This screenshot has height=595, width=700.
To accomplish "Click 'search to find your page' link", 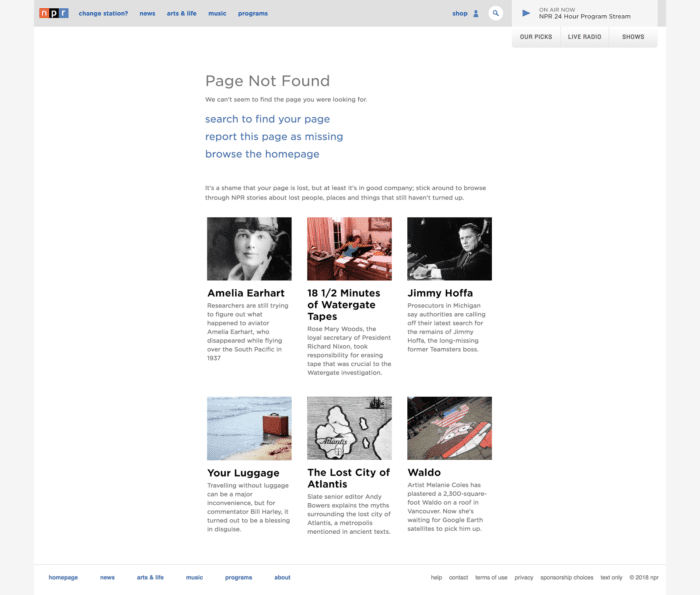I will (267, 119).
